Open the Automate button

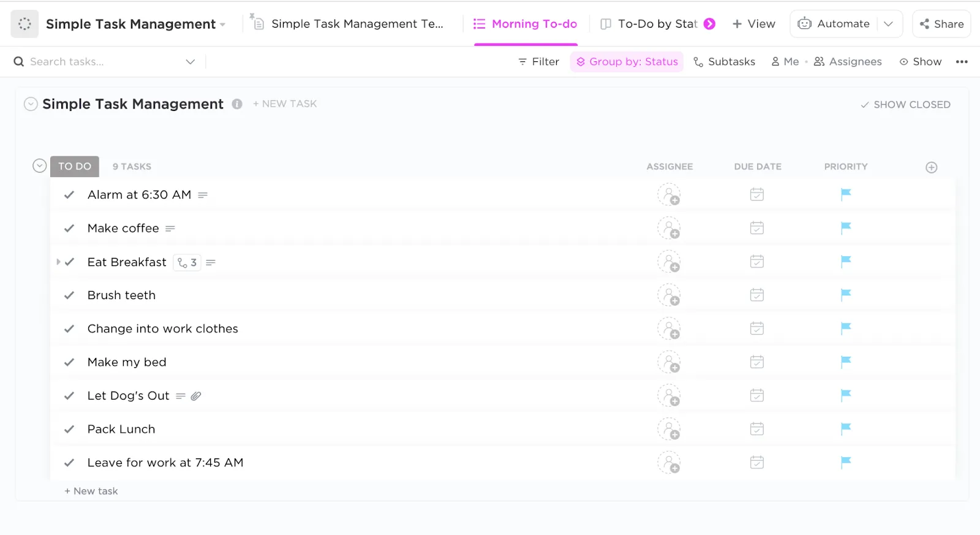[x=834, y=24]
